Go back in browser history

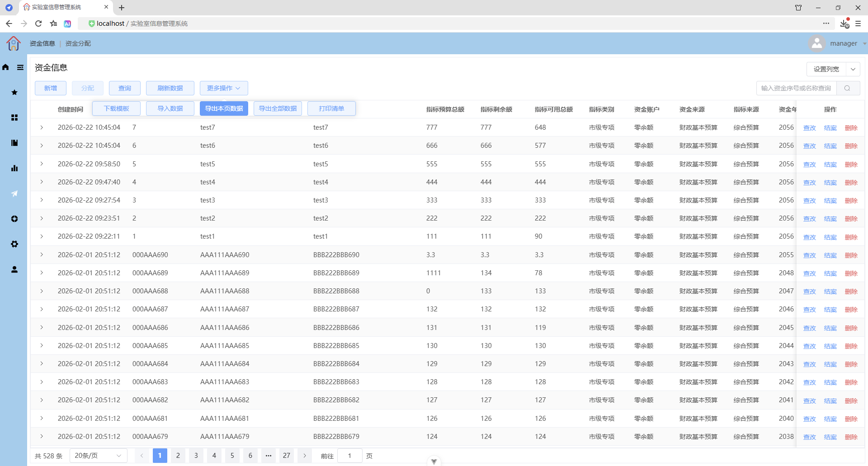click(9, 24)
